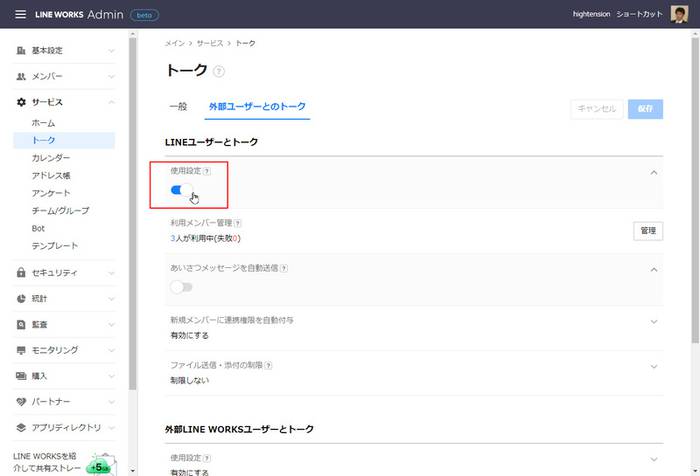Click help icon beside ファイル送信・添付の制限
Image resolution: width=700 pixels, height=476 pixels.
pos(268,365)
